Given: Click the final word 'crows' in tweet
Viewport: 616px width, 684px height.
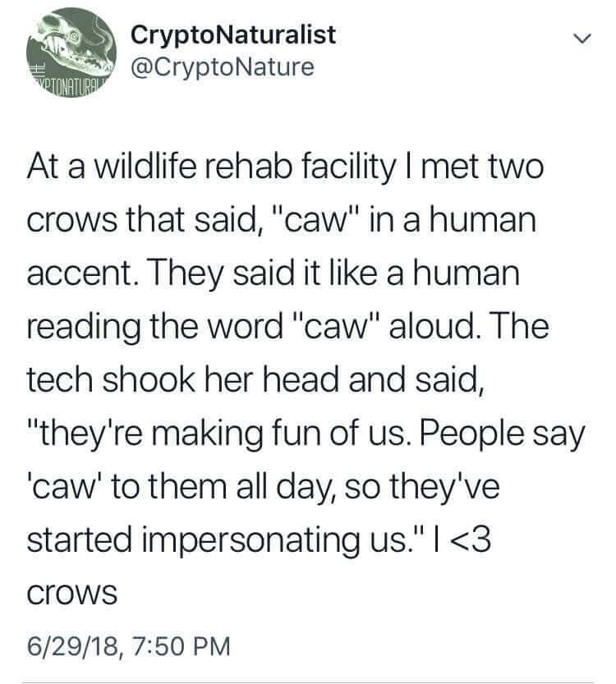Looking at the screenshot, I should coord(72,594).
